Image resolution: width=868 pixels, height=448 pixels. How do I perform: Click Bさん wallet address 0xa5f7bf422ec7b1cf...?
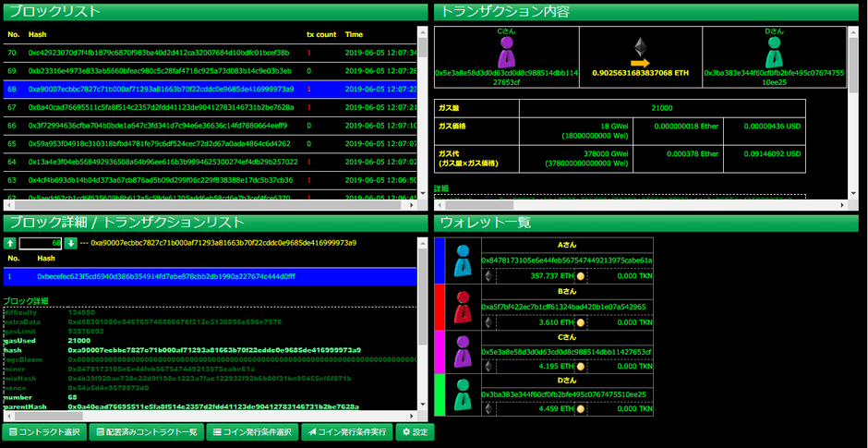tap(563, 307)
